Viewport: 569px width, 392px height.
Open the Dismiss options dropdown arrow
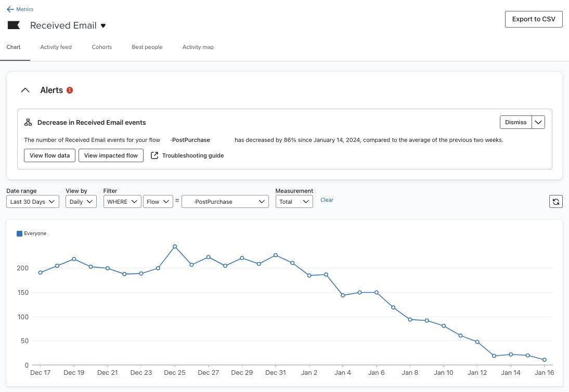pos(539,122)
